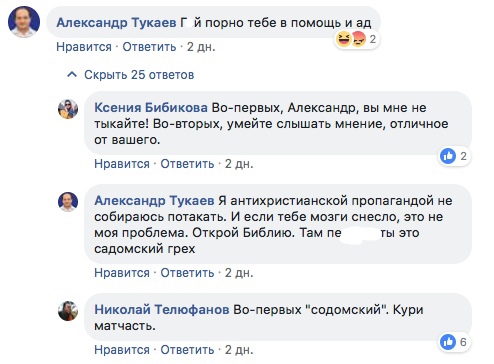
Task: Open like reaction count on Николай Телюфанов's reply
Action: tap(454, 342)
